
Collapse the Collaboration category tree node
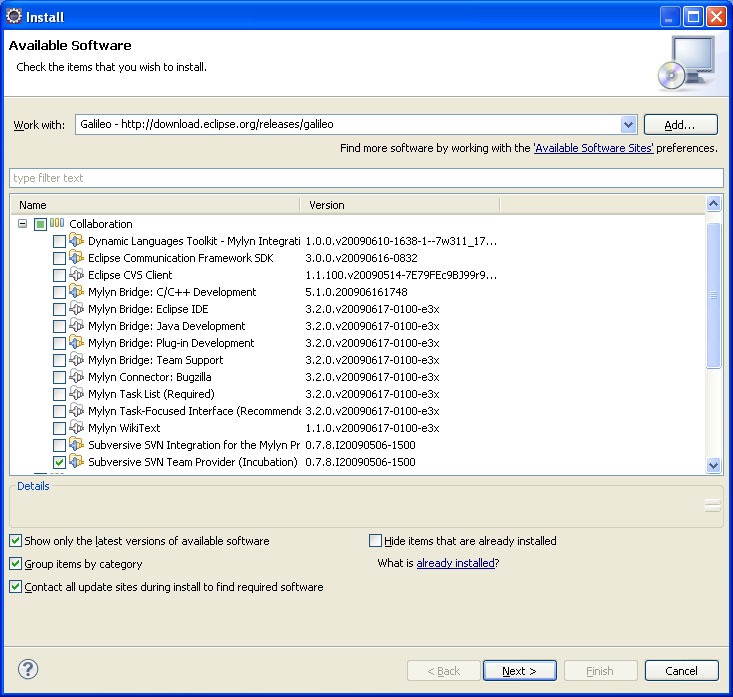click(x=22, y=224)
